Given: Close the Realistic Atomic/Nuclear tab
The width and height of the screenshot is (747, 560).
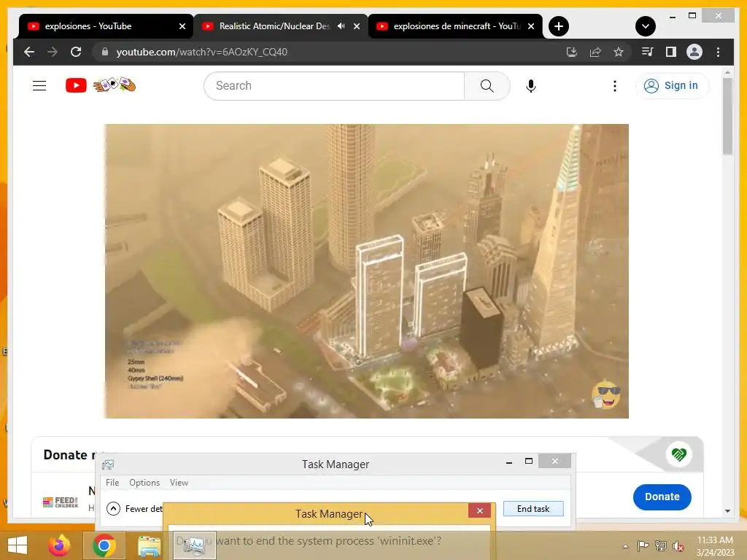Looking at the screenshot, I should pos(356,26).
